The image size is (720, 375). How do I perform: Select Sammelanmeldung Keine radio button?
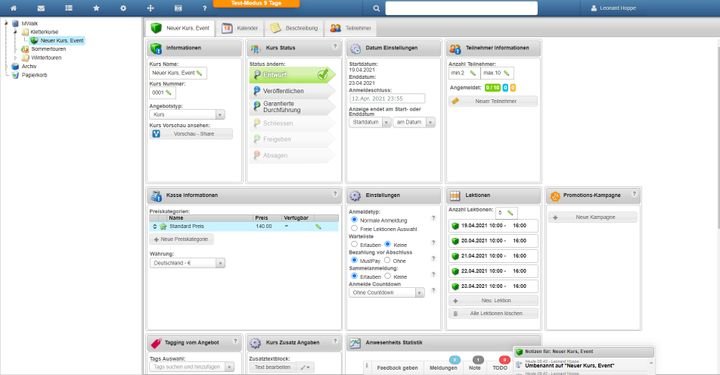pyautogui.click(x=388, y=276)
